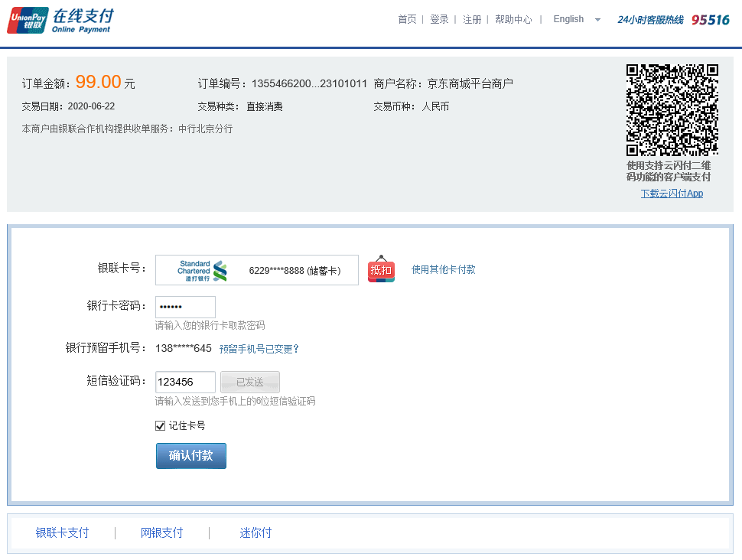Click the QR code for 云闪付 payment
Screen dimensions: 742x560
pos(672,110)
